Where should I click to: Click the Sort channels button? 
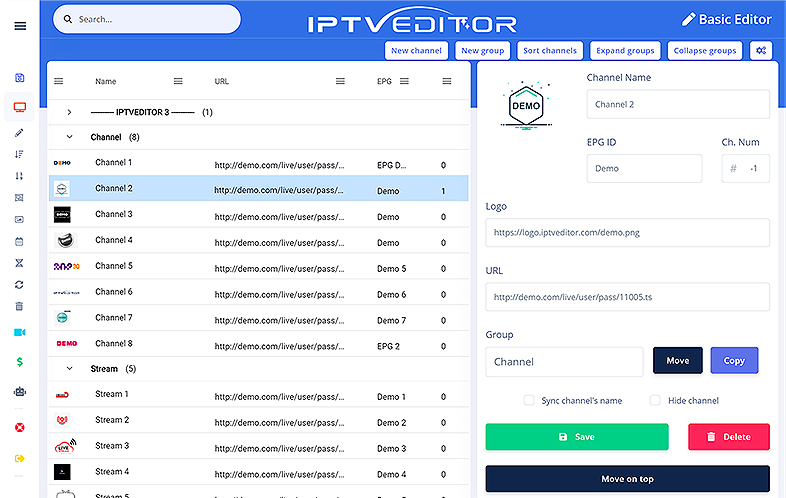pyautogui.click(x=550, y=51)
